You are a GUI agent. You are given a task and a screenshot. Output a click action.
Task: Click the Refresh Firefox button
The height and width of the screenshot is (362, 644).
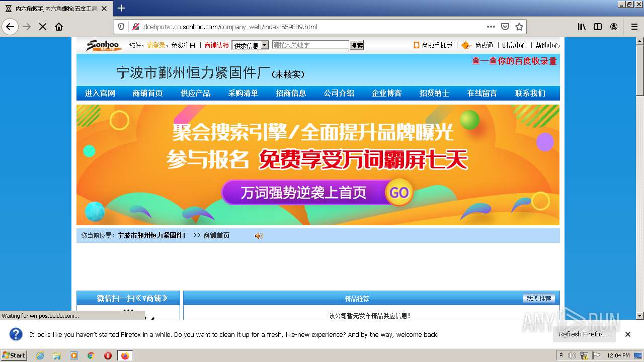(x=584, y=334)
